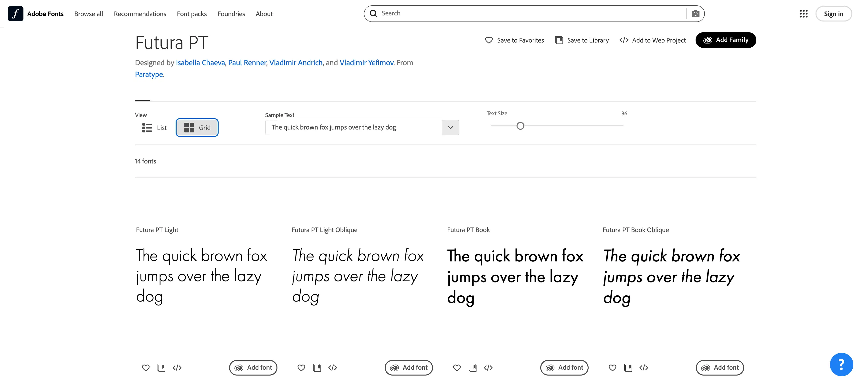868x388 pixels.
Task: Open Font packs page
Action: [192, 14]
